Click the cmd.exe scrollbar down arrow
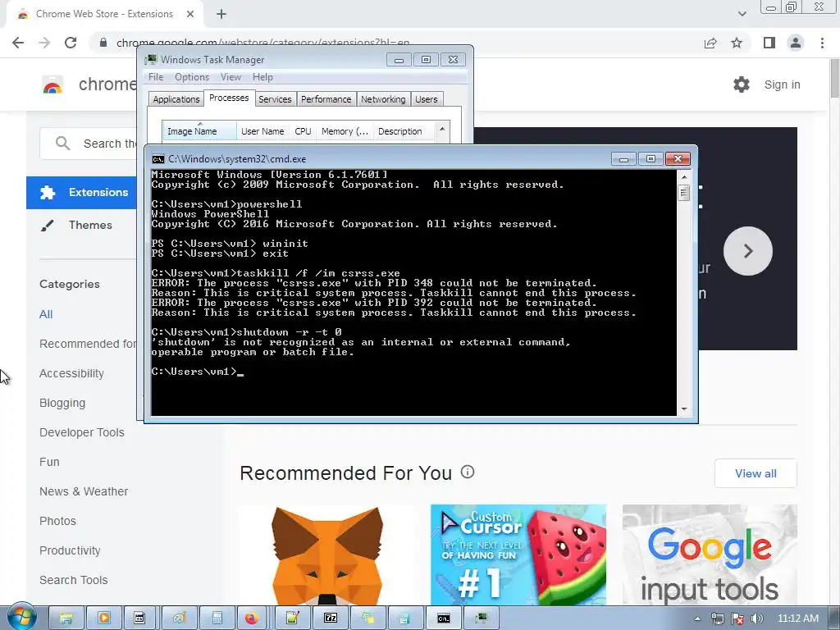This screenshot has width=840, height=630. coord(683,409)
